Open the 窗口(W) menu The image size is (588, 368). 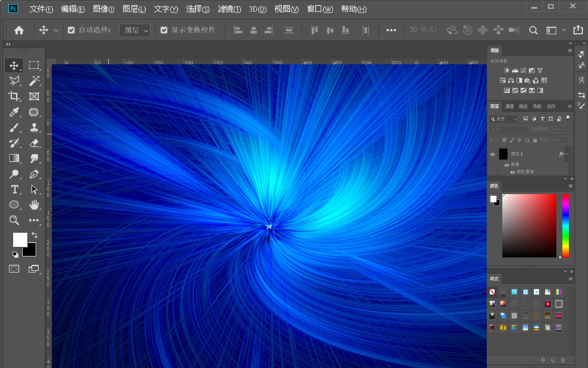(x=320, y=9)
